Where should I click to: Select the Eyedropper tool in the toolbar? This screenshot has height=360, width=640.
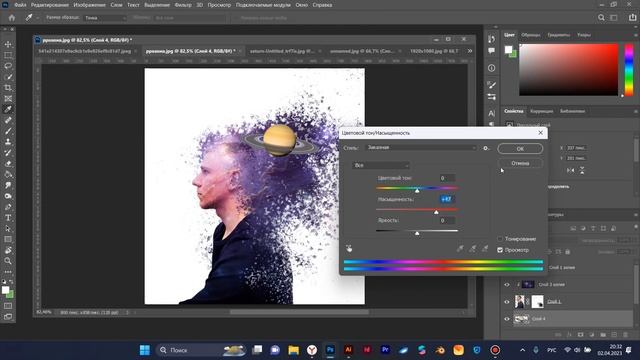8,109
